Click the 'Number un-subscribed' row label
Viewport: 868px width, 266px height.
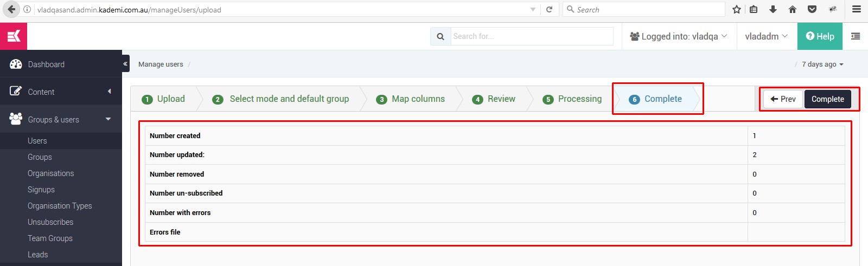pos(186,193)
